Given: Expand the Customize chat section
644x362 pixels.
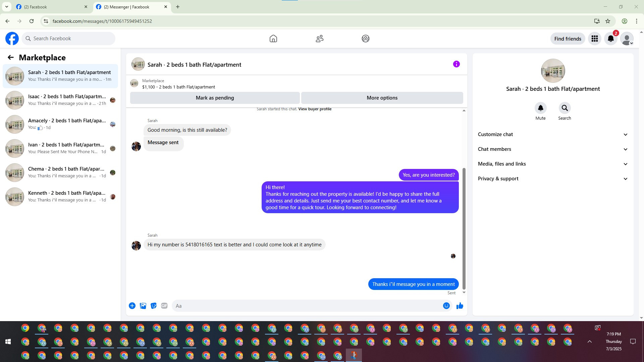Looking at the screenshot, I should pos(552,134).
